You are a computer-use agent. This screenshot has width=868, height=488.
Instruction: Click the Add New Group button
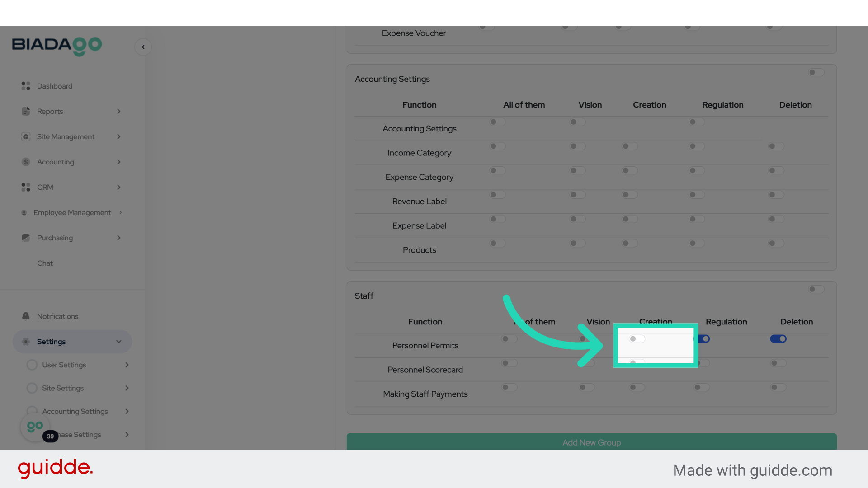[591, 442]
